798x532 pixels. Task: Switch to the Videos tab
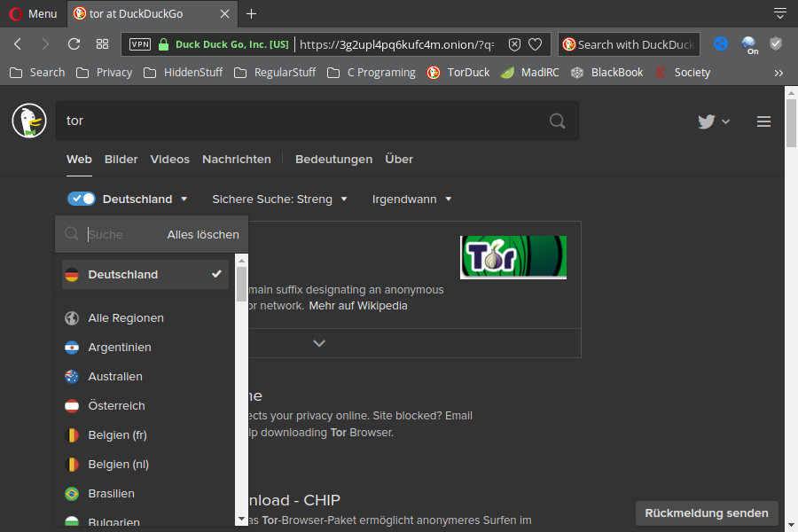pyautogui.click(x=170, y=160)
